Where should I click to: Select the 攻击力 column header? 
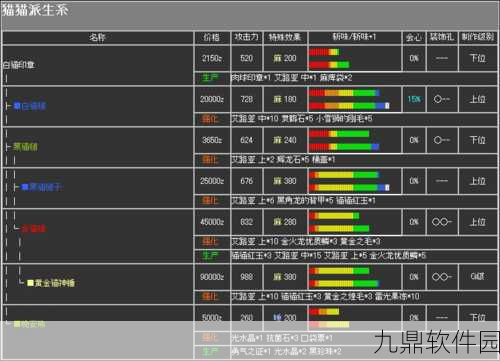point(247,37)
